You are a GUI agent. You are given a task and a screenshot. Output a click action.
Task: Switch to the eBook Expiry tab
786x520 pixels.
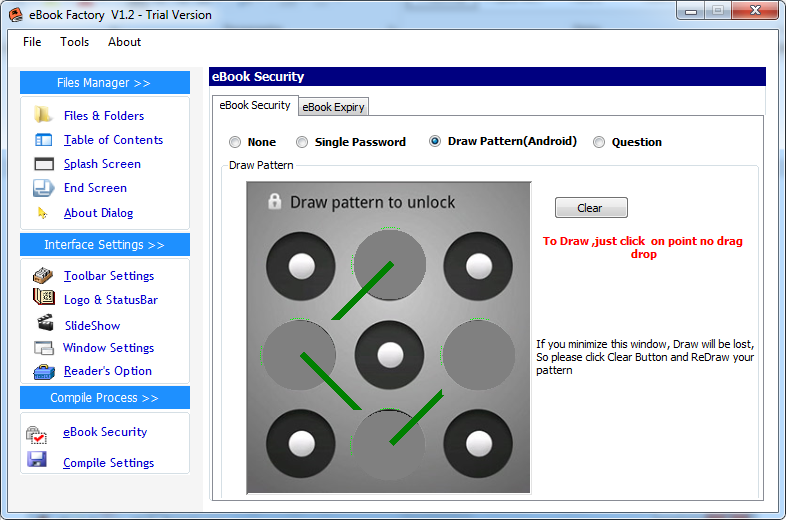pyautogui.click(x=333, y=107)
